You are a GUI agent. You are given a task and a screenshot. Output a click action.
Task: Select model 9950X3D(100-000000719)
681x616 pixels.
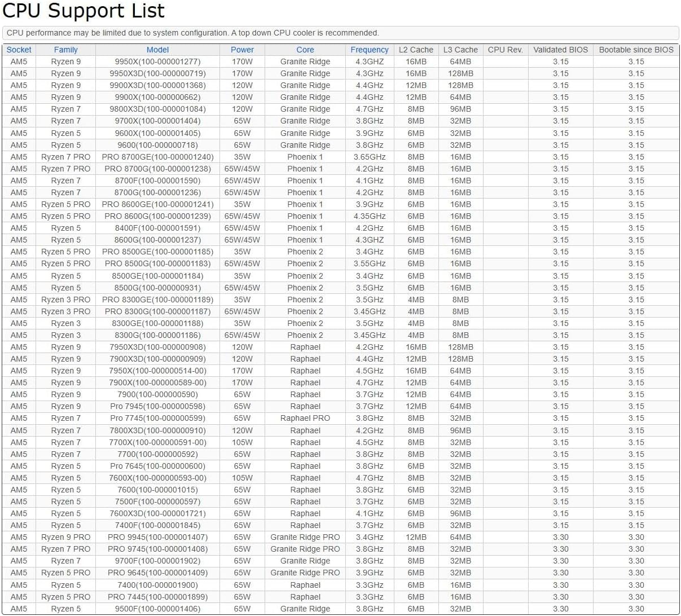[x=157, y=73]
